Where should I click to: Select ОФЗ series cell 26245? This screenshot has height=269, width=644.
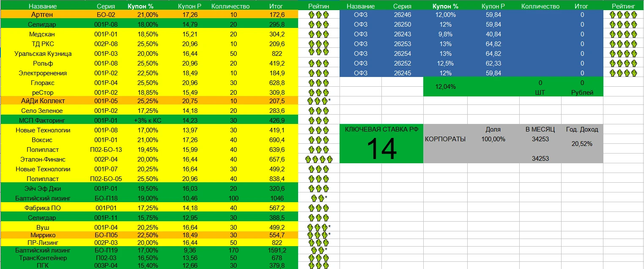click(402, 73)
